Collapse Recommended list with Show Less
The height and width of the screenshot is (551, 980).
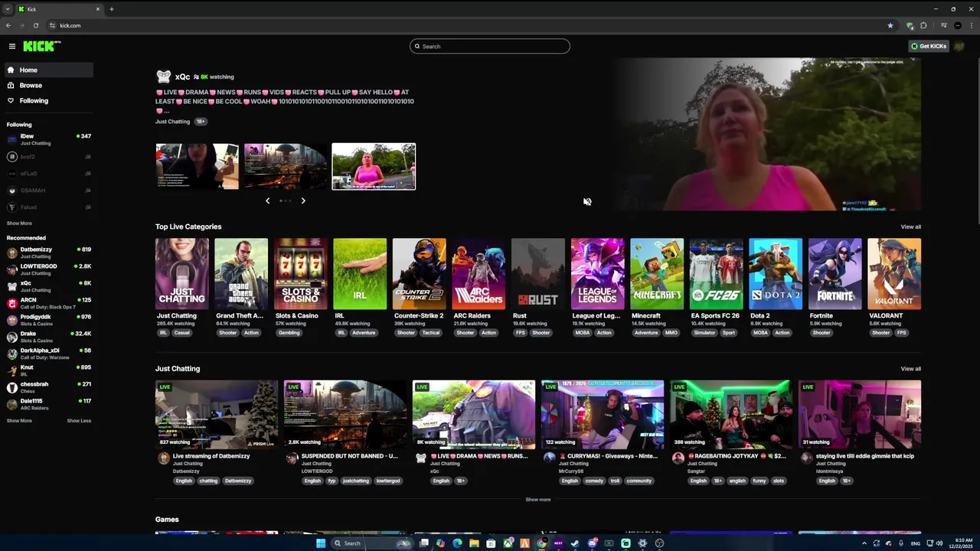click(x=79, y=421)
